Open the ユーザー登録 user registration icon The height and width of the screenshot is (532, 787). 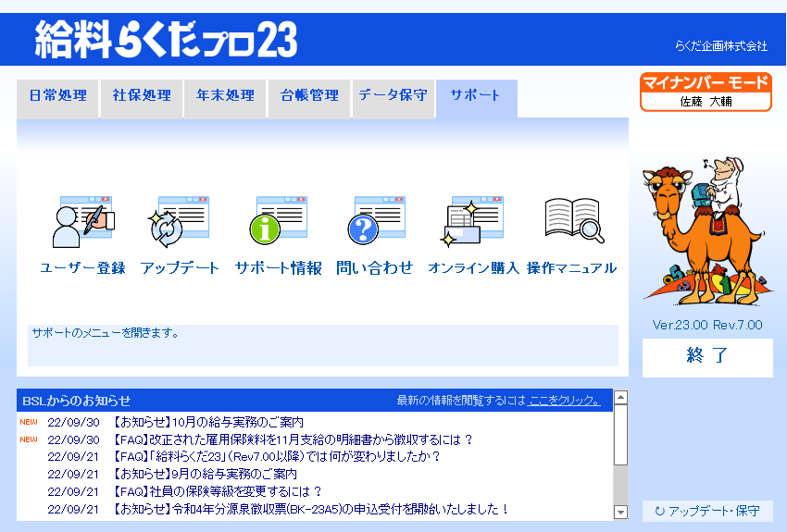(x=83, y=222)
